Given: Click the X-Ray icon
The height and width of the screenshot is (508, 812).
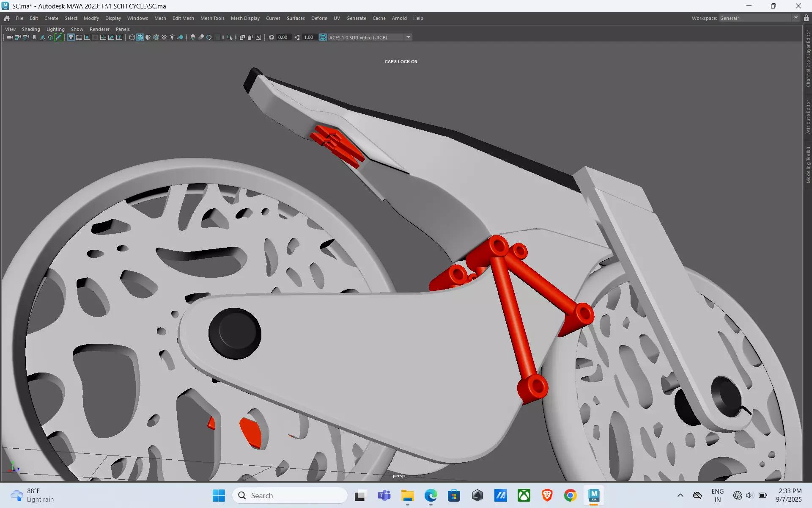Looking at the screenshot, I should 242,37.
